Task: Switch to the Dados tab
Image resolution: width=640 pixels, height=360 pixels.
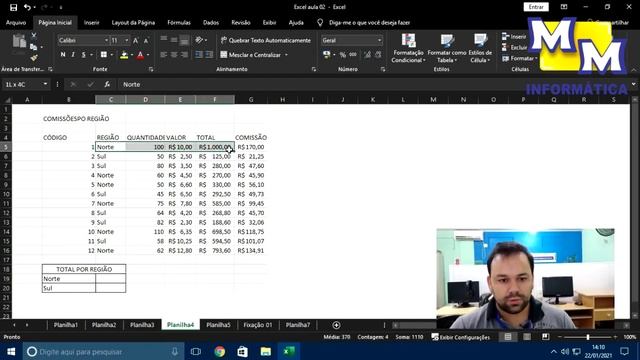Action: point(211,23)
